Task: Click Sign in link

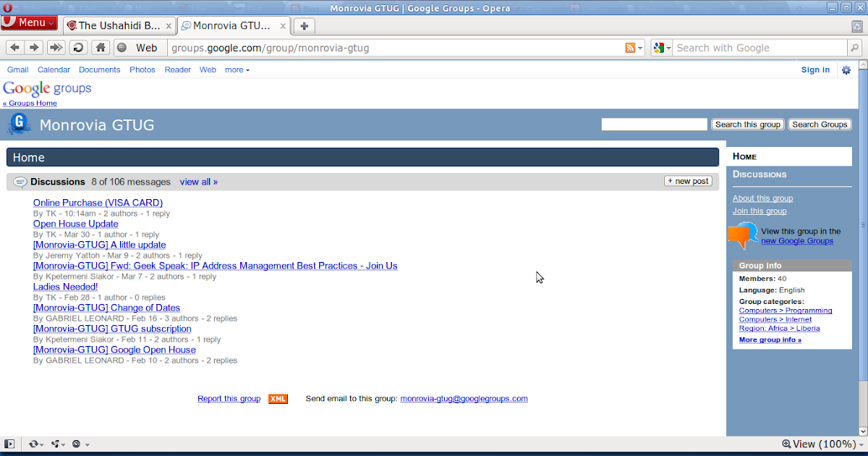Action: pos(815,70)
